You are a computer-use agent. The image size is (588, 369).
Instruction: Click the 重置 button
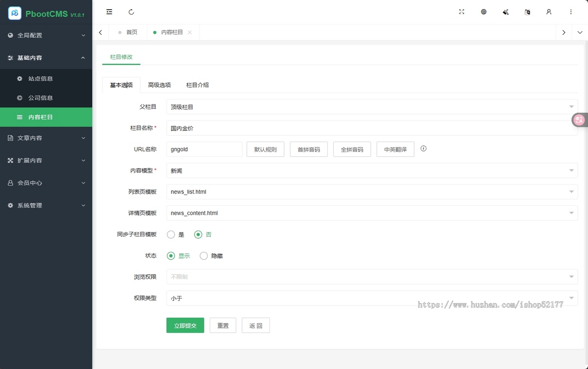223,325
